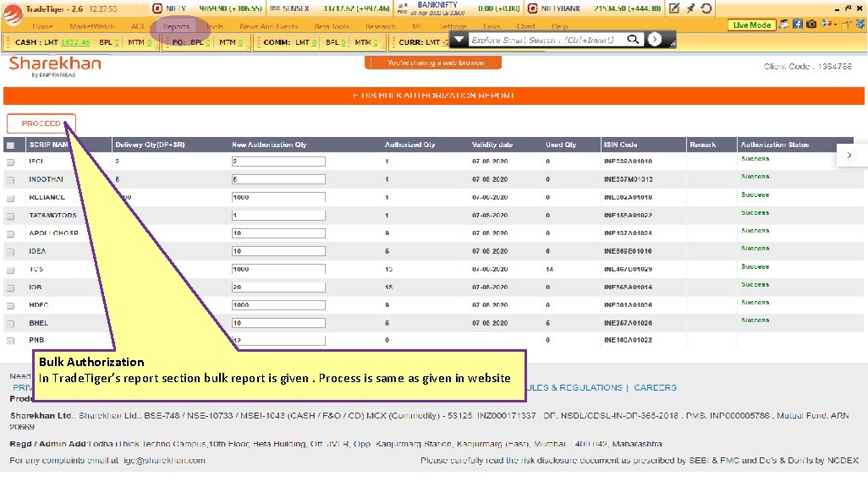Check the BHEL row checkbox
Screen dimensions: 868x487
point(10,324)
